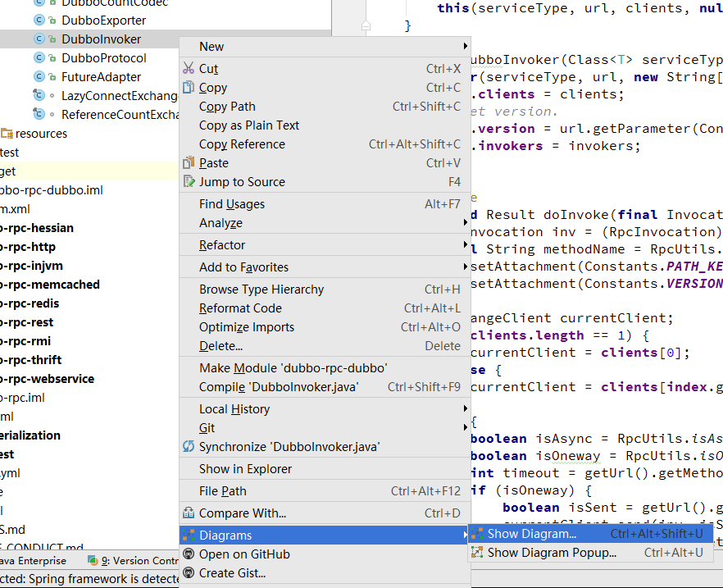The width and height of the screenshot is (723, 588).
Task: Select the rpc-memcached module in the tree
Action: (x=50, y=285)
